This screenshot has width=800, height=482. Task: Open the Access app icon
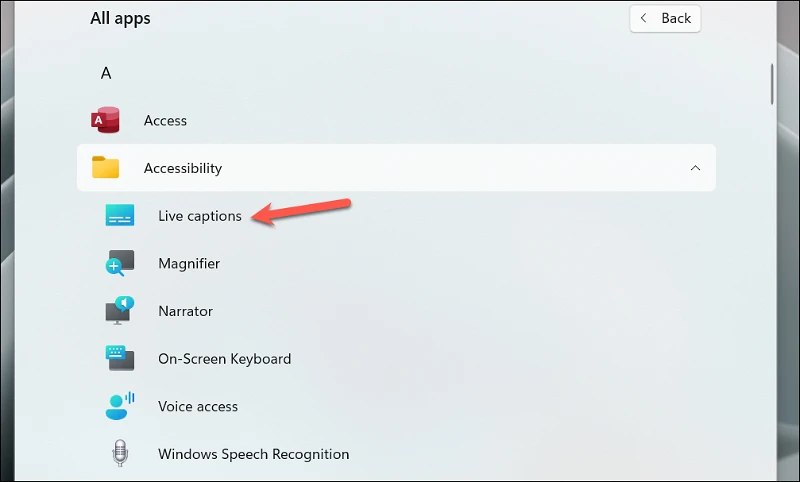106,120
